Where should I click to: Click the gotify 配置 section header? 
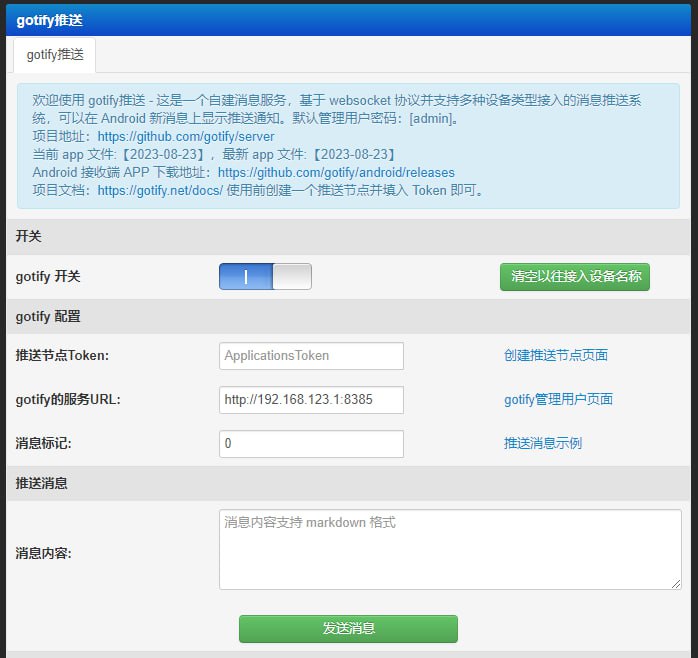(x=349, y=317)
